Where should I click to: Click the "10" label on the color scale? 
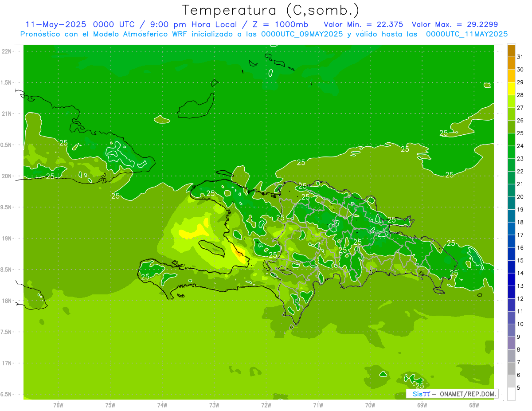click(520, 324)
